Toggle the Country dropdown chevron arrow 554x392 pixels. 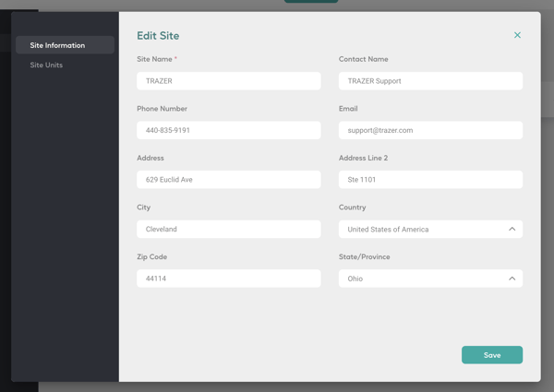[512, 229]
